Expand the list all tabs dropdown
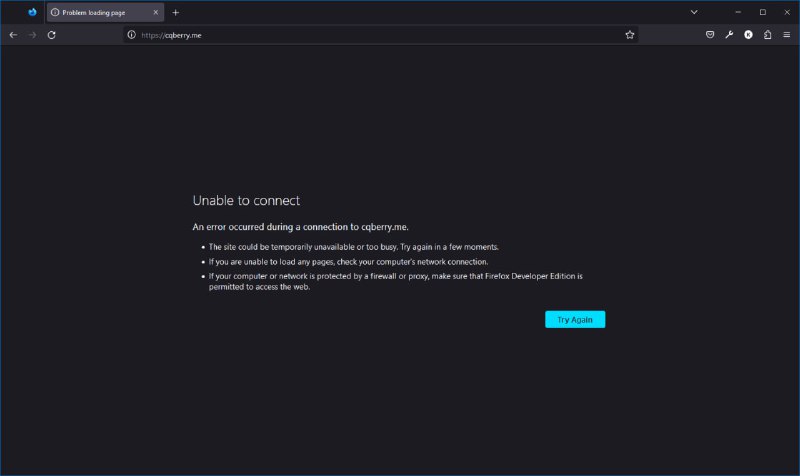800x476 pixels. coord(694,12)
